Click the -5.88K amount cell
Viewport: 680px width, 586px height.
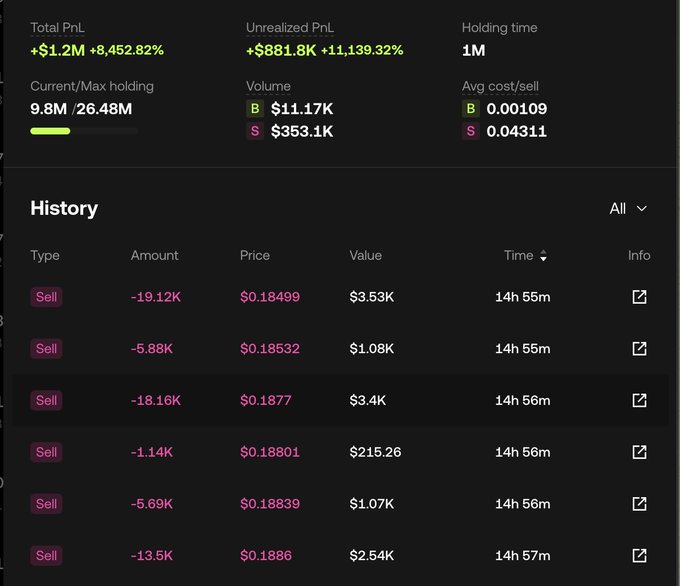point(151,349)
